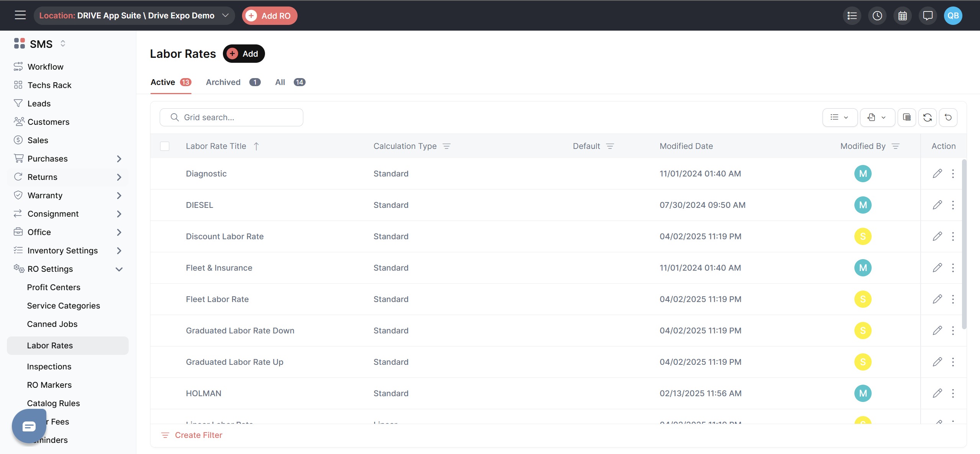Screen dimensions: 980x454
Task: Open the calendar icon in top bar
Action: click(x=902, y=16)
